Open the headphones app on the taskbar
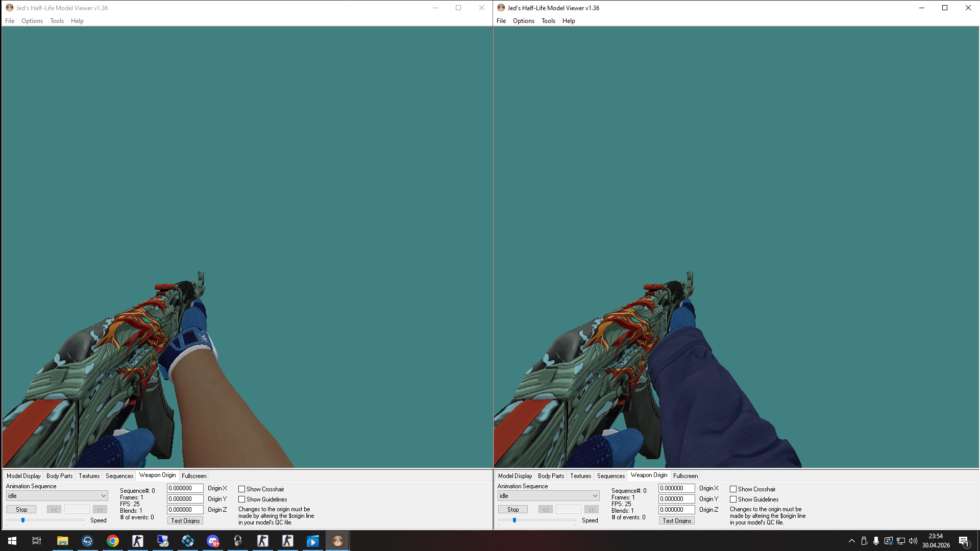The height and width of the screenshot is (551, 980). [x=238, y=541]
